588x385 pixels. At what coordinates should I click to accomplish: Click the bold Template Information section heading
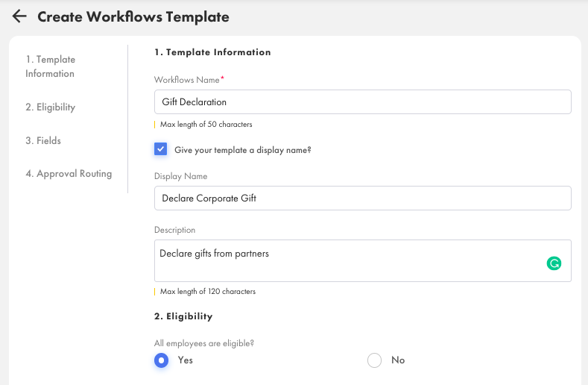point(212,52)
